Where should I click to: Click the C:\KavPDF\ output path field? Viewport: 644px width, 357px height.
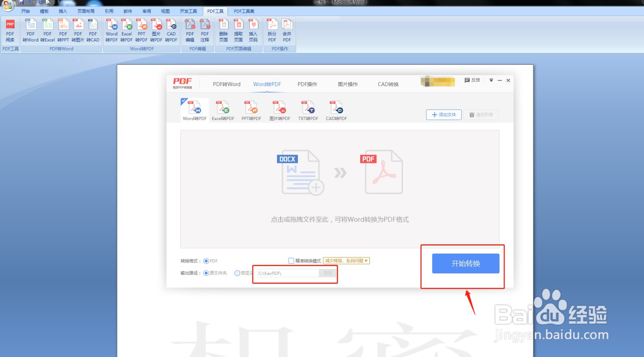(288, 273)
